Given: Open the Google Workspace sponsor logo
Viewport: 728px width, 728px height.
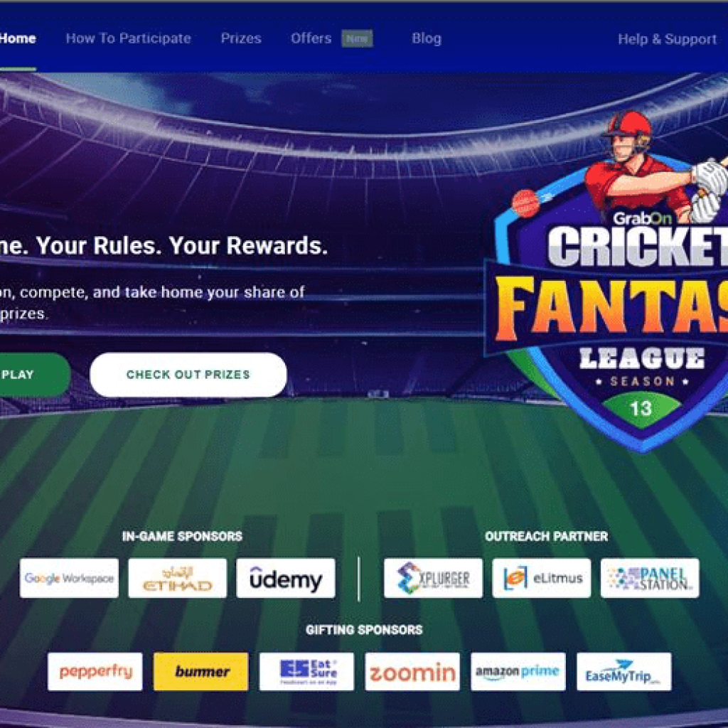Looking at the screenshot, I should tap(69, 578).
